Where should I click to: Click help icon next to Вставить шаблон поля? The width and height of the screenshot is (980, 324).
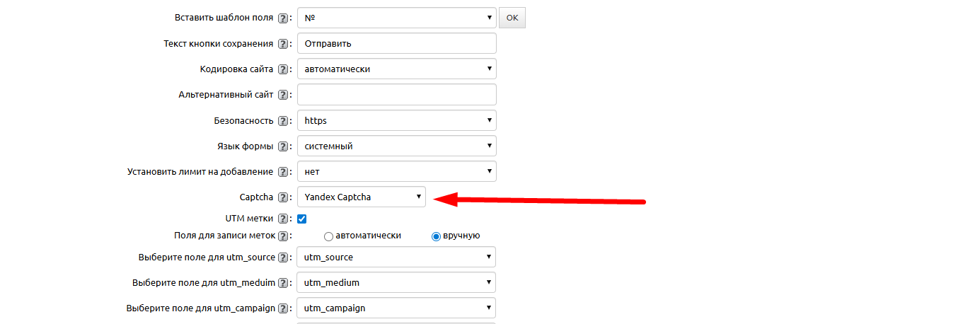click(283, 18)
